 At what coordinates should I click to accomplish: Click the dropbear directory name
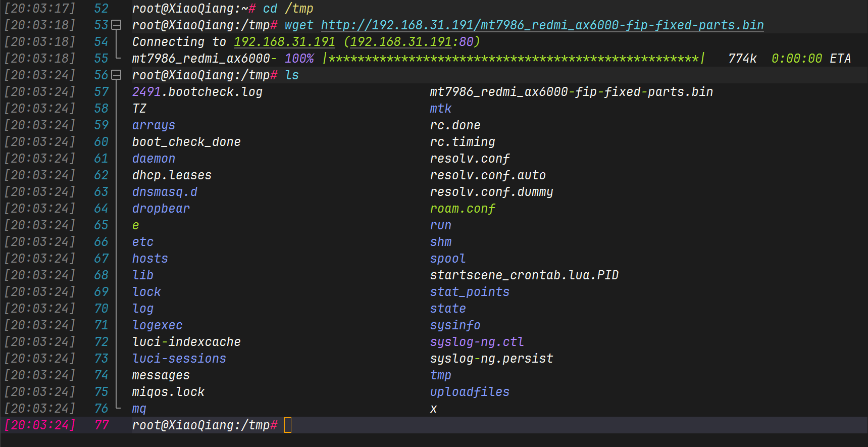click(x=161, y=209)
